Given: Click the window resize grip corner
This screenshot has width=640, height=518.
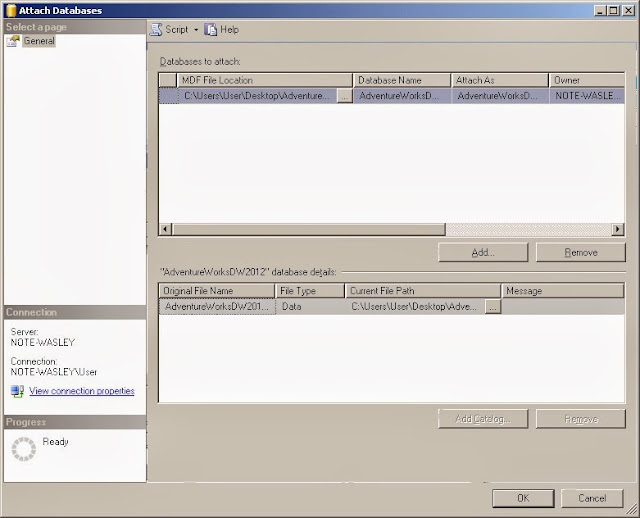Looking at the screenshot, I should pos(632,509).
